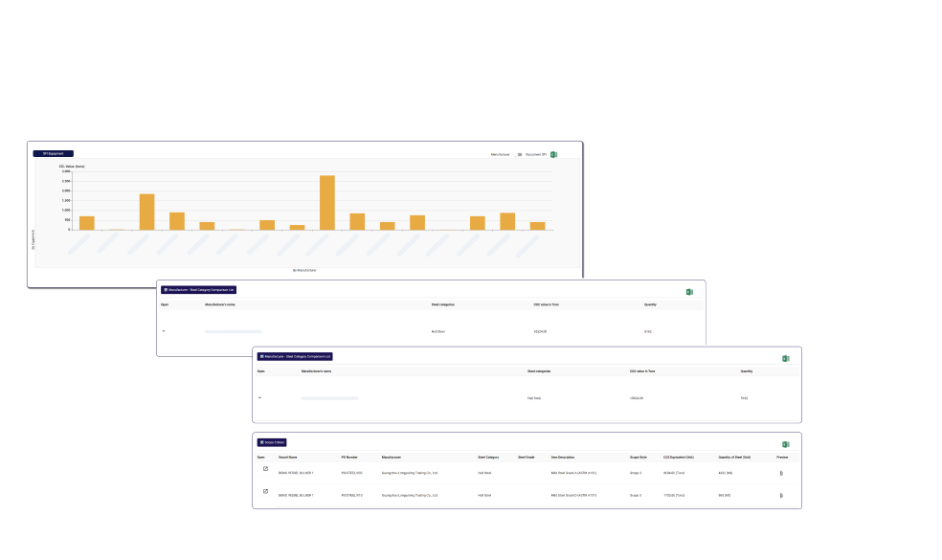
Task: Export the Scope 3 Steel table to Excel
Action: point(786,444)
